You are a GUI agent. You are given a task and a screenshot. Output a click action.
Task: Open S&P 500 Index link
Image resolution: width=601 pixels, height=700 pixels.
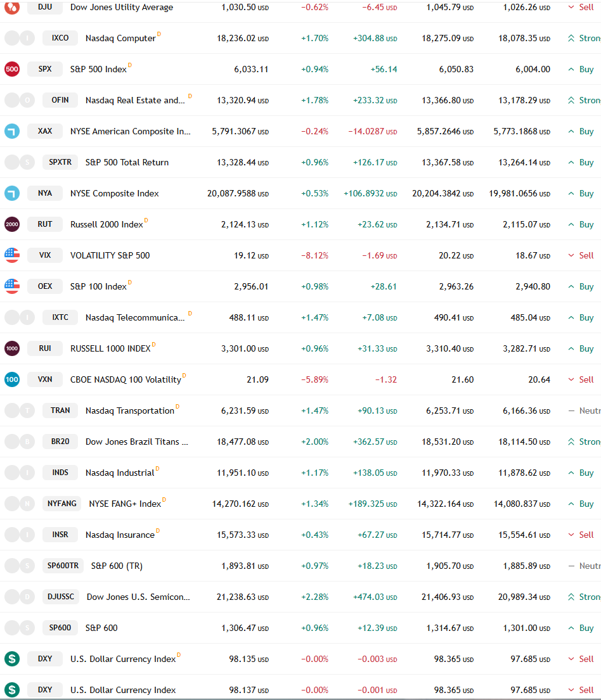pyautogui.click(x=98, y=69)
